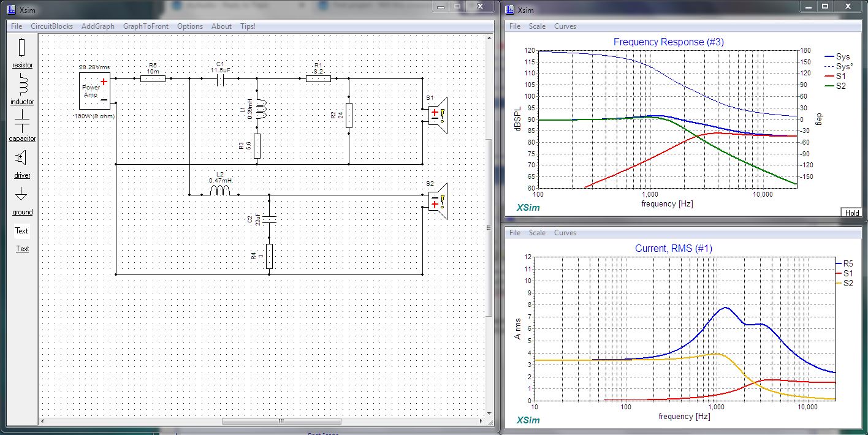Select capacitor C2 22uF in schematic

pyautogui.click(x=269, y=219)
